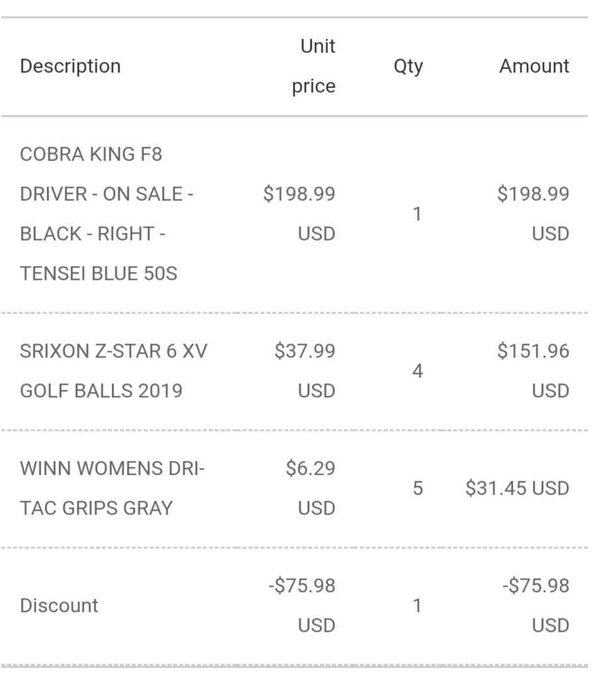Select Srixon Z-Star 6 XV Golf Balls item
Screen dimensions: 594x700
coord(113,371)
